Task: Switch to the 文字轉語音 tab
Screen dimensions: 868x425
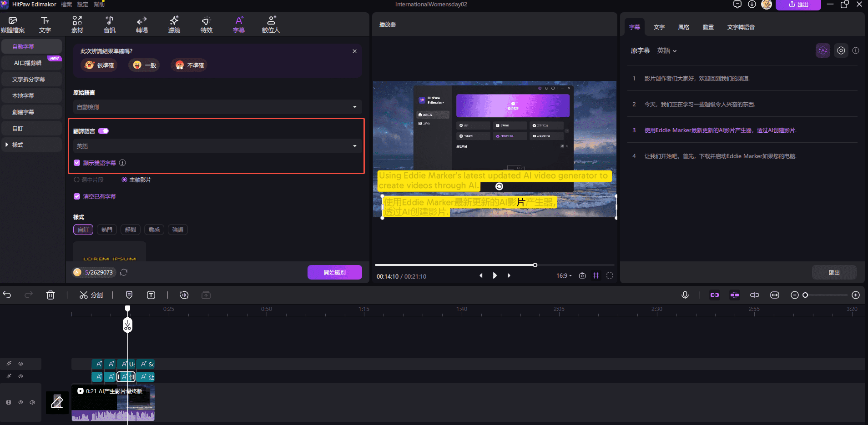Action: click(x=741, y=27)
